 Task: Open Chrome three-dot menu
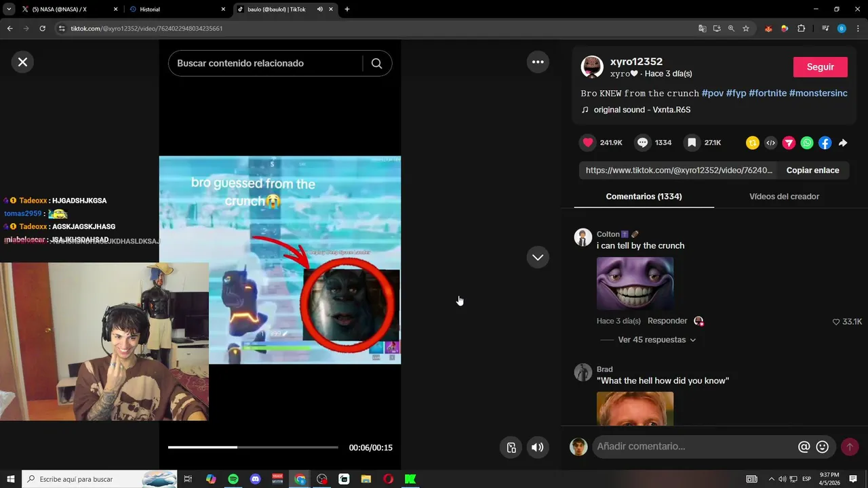859,28
